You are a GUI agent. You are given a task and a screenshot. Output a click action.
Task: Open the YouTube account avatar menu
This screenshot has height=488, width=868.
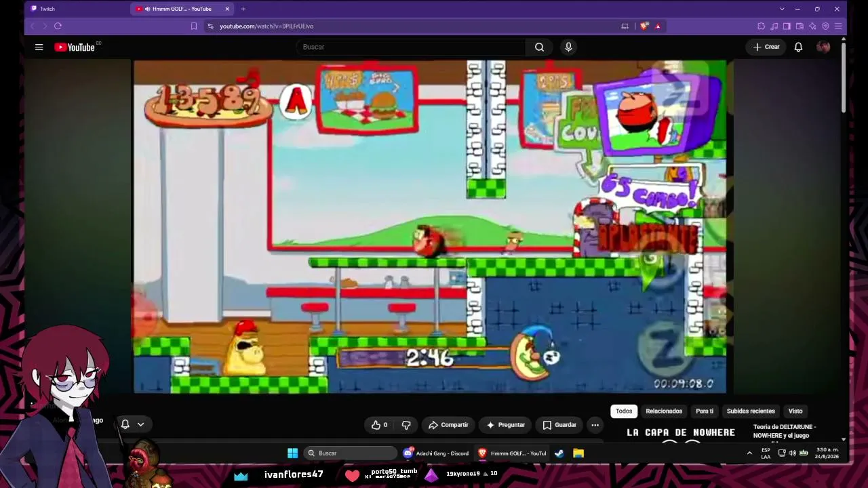click(823, 47)
